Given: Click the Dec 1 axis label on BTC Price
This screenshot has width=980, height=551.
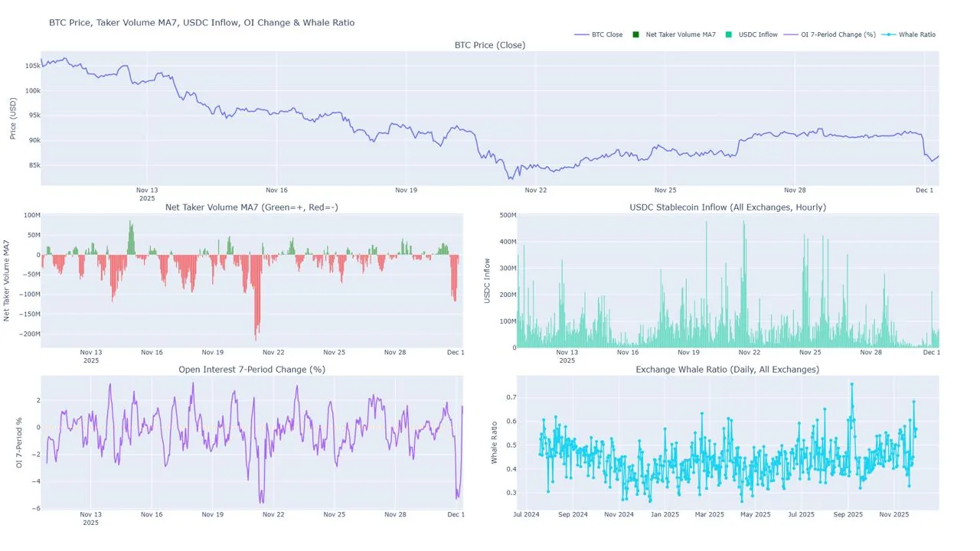Looking at the screenshot, I should (x=924, y=190).
